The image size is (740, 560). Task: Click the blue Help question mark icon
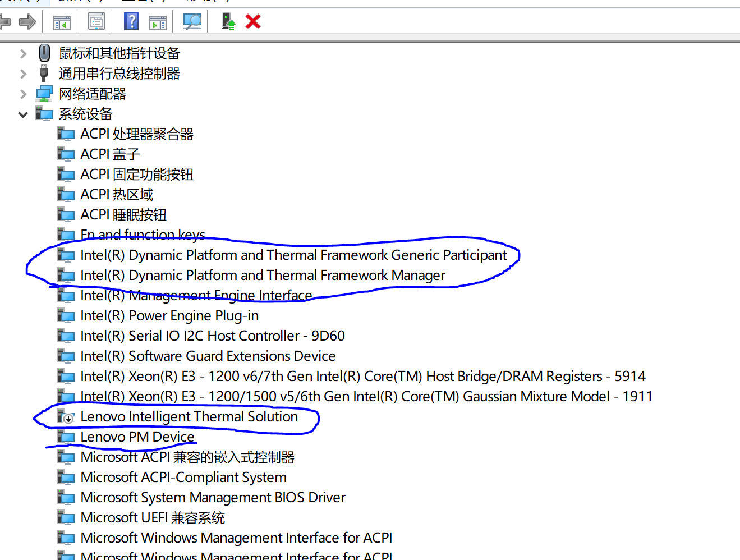point(131,21)
